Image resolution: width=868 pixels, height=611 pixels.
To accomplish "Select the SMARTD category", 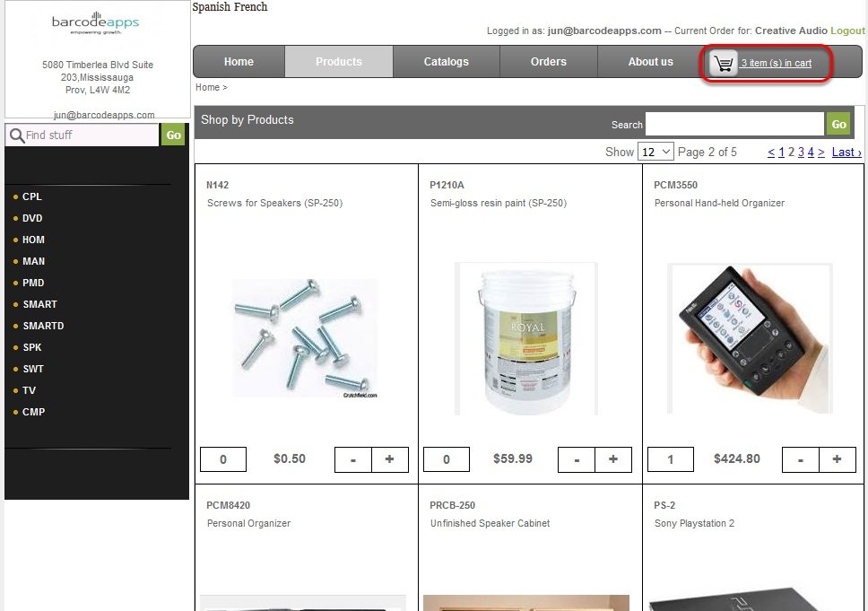I will (43, 327).
